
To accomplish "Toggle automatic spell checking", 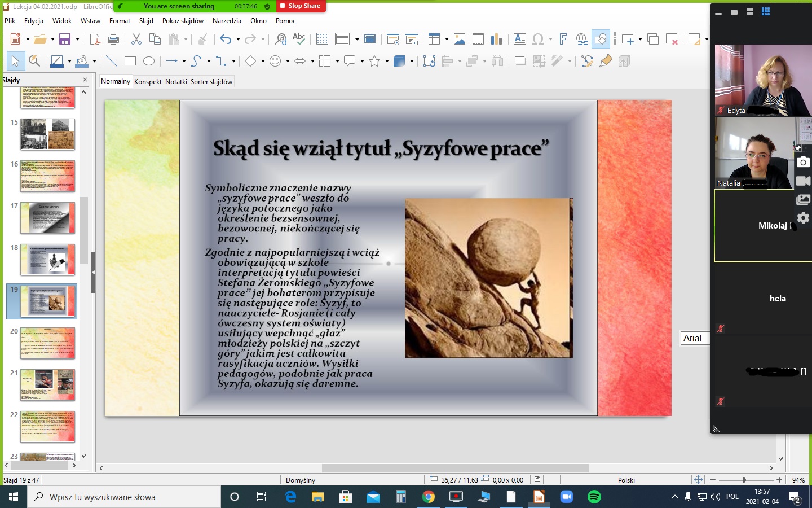I will tap(299, 39).
